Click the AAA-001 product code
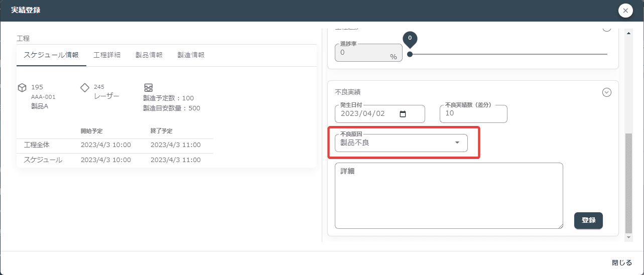This screenshot has height=275, width=644. click(43, 97)
